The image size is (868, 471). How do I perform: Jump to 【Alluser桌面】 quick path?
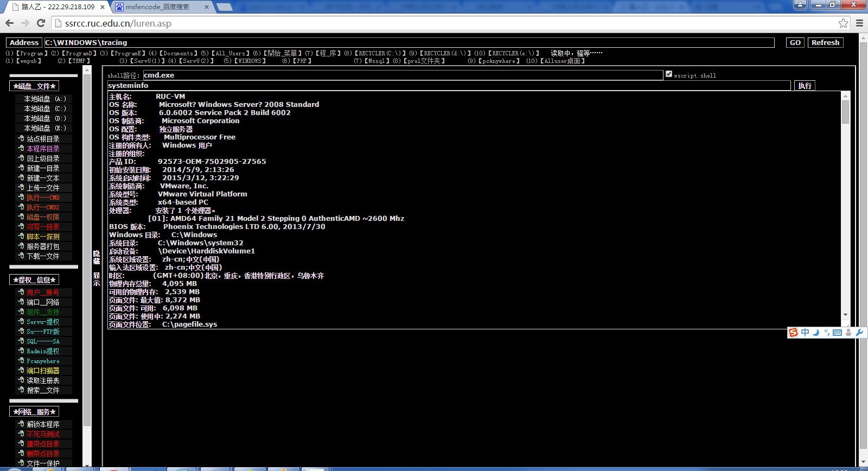click(562, 61)
